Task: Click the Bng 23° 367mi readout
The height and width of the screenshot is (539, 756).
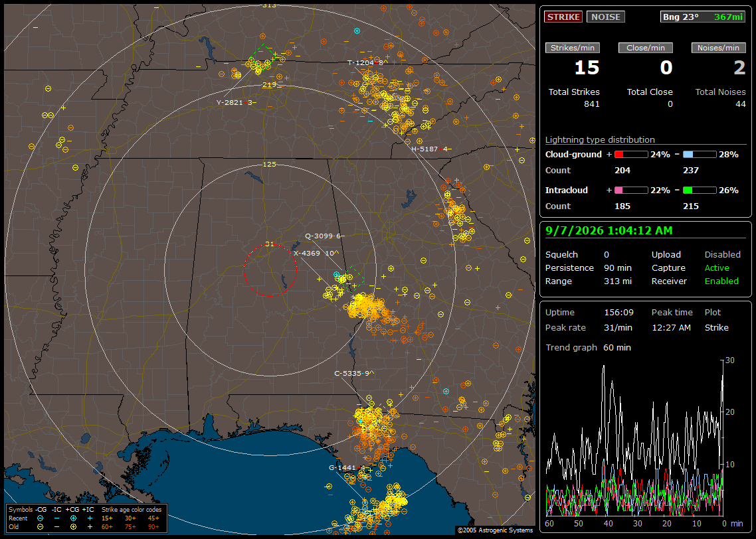Action: 703,17
